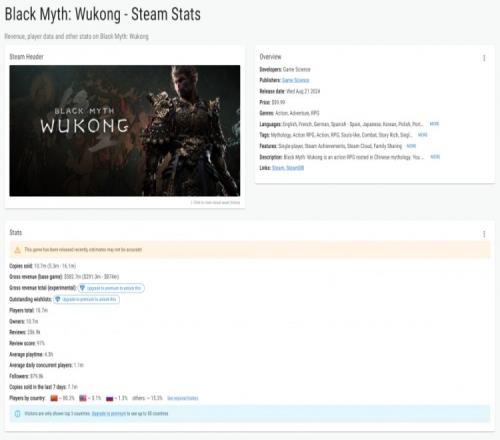Screen dimensions: 500x440
Task: Expand the Tags list with MORE
Action: tap(423, 135)
